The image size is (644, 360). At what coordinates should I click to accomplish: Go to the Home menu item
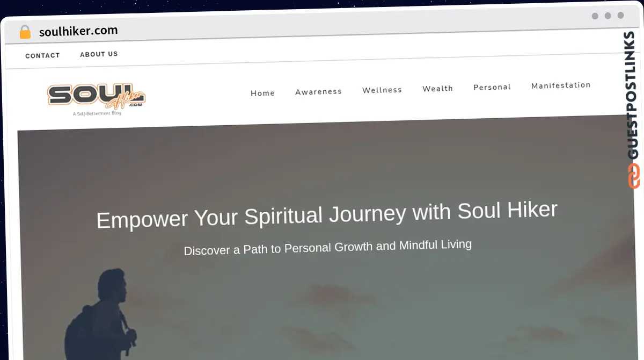click(x=262, y=93)
